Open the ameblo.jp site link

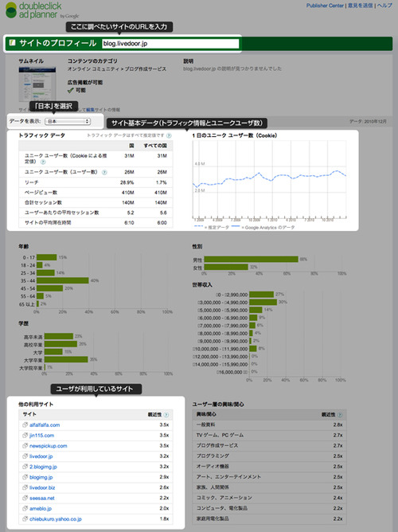tap(41, 509)
